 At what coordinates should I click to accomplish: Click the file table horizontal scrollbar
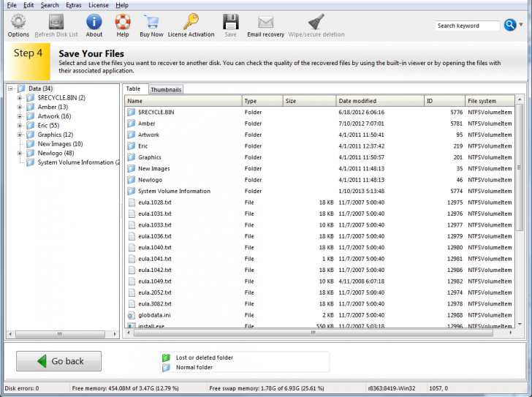tap(313, 333)
